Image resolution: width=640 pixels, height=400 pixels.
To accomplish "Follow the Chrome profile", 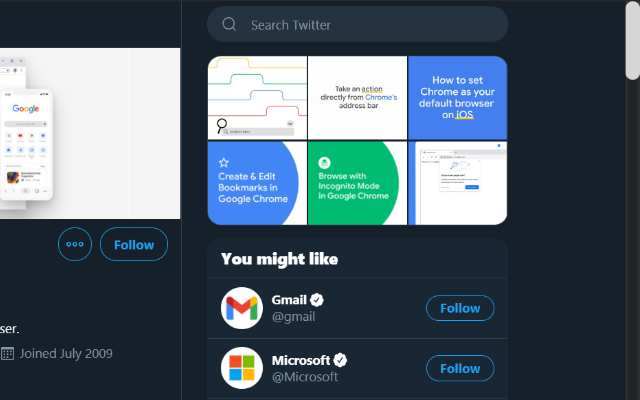I will point(134,244).
